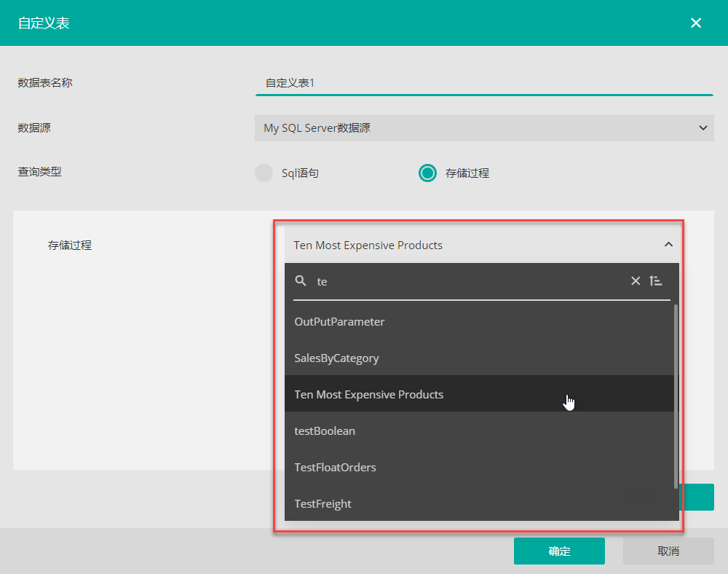
Task: Click the dropdown list vertical scrollbar
Action: [x=676, y=397]
